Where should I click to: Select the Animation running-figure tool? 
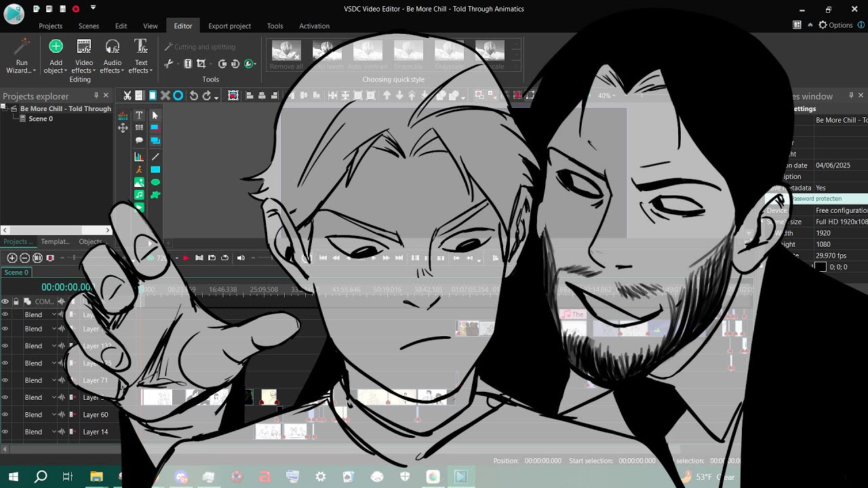pyautogui.click(x=139, y=169)
